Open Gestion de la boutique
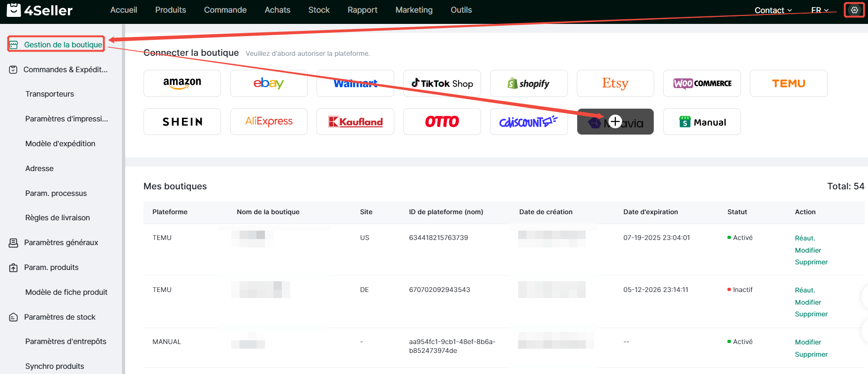Image resolution: width=868 pixels, height=374 pixels. point(63,45)
